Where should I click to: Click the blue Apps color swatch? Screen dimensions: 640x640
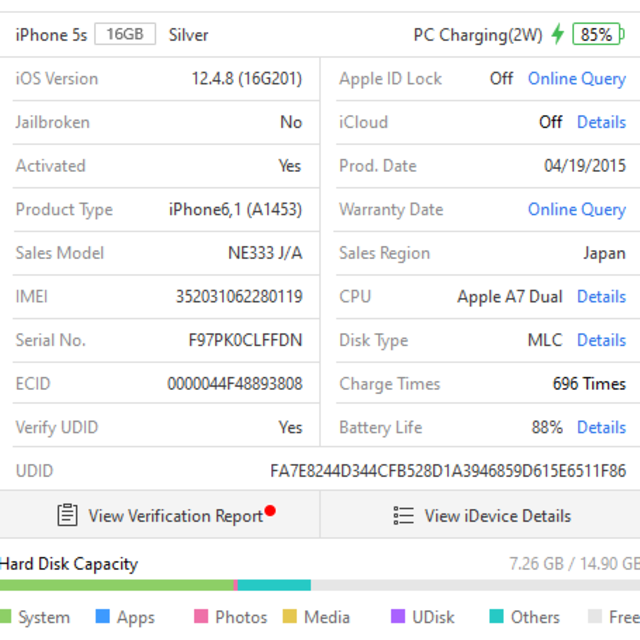click(x=102, y=616)
